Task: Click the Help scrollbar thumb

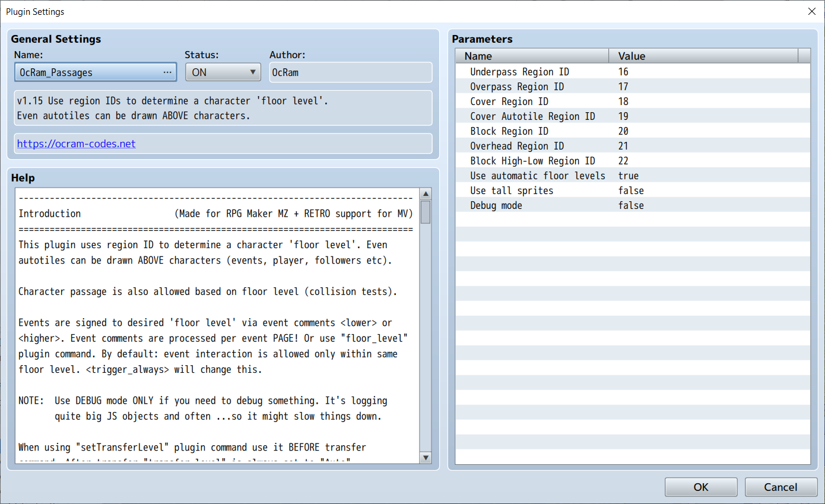Action: (x=425, y=212)
